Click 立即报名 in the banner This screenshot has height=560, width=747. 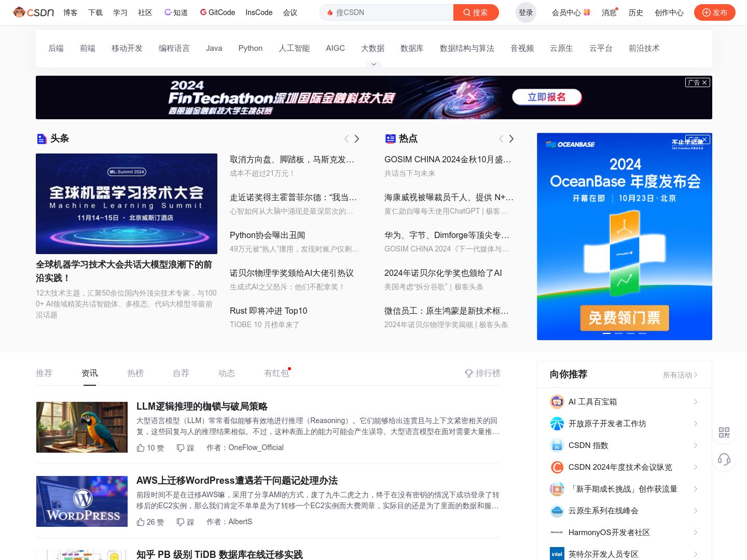coord(547,97)
